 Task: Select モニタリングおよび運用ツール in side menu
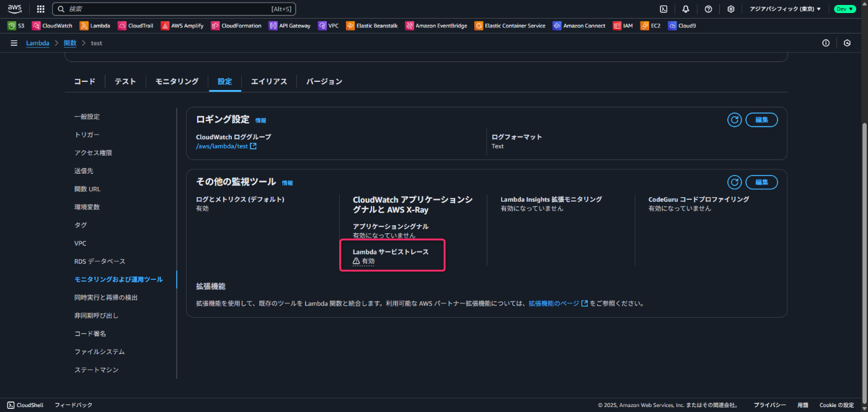click(118, 279)
